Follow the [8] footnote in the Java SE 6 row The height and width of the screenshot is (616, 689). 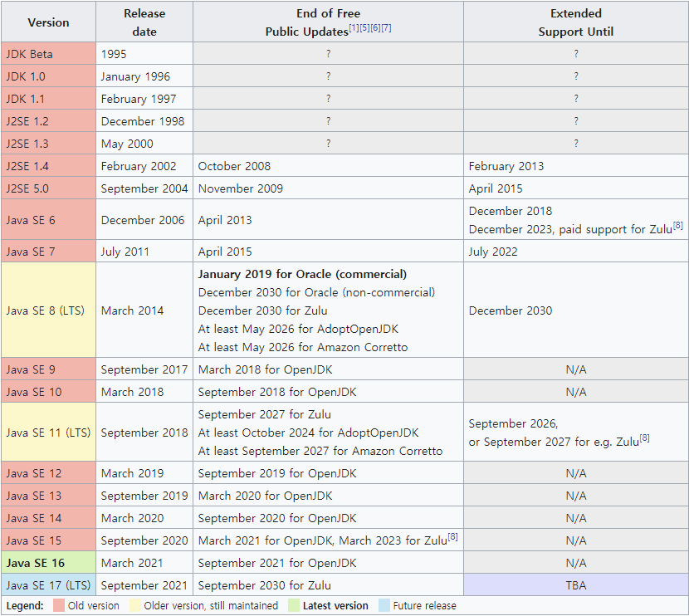(x=678, y=225)
